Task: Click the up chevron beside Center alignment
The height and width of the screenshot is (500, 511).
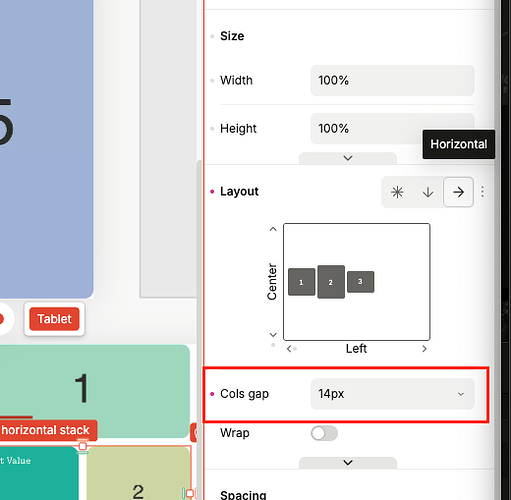Action: 273,229
